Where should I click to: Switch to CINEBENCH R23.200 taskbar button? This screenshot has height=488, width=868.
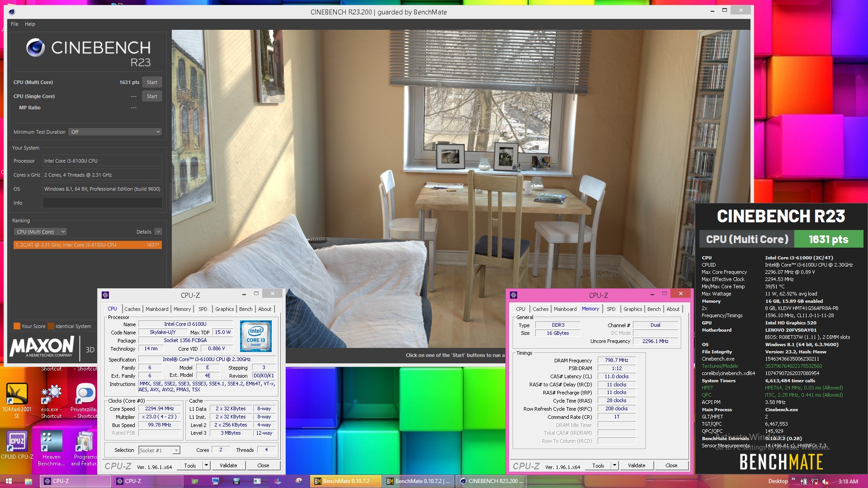point(491,481)
